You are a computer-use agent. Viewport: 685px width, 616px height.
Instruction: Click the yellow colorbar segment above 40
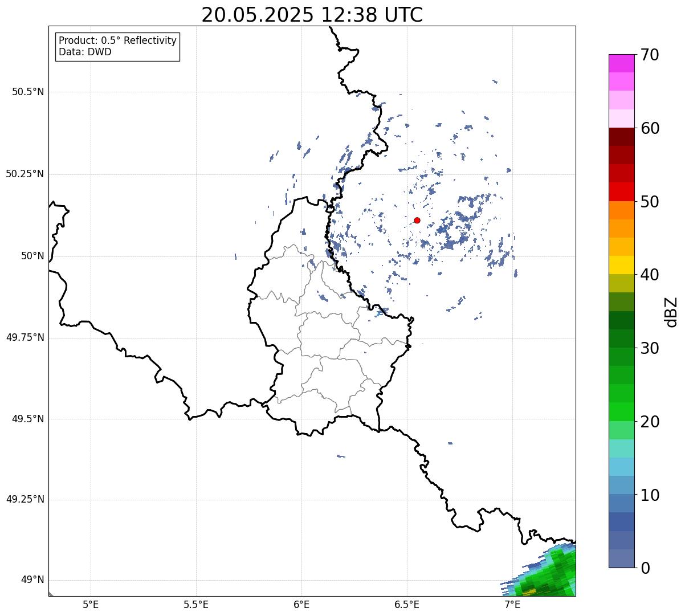click(x=622, y=265)
